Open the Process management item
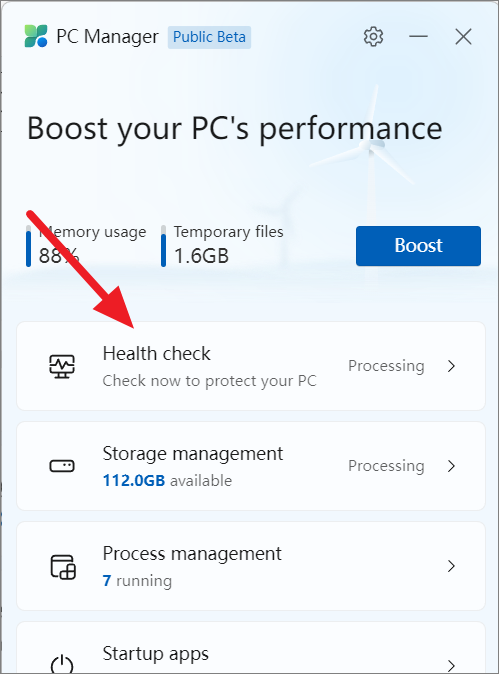Screen dimensions: 499x674 (x=251, y=566)
